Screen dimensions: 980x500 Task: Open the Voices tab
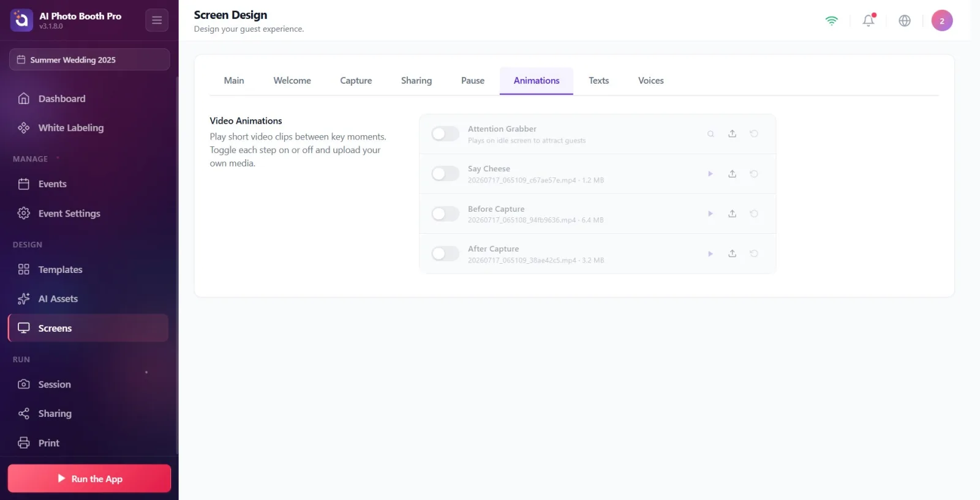(x=651, y=81)
